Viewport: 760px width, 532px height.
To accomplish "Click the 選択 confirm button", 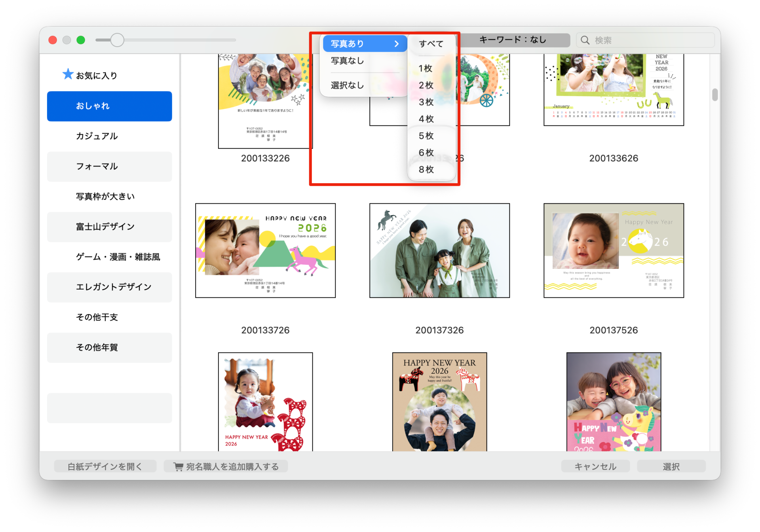I will (671, 467).
